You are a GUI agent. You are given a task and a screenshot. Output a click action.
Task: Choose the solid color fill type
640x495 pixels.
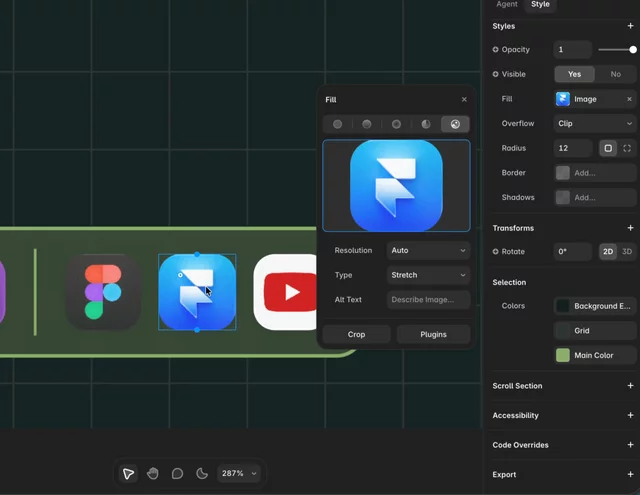point(338,124)
